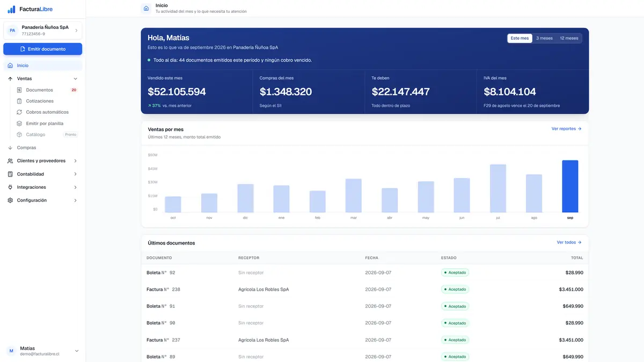Collapse the Ventas section chevron

point(75,79)
